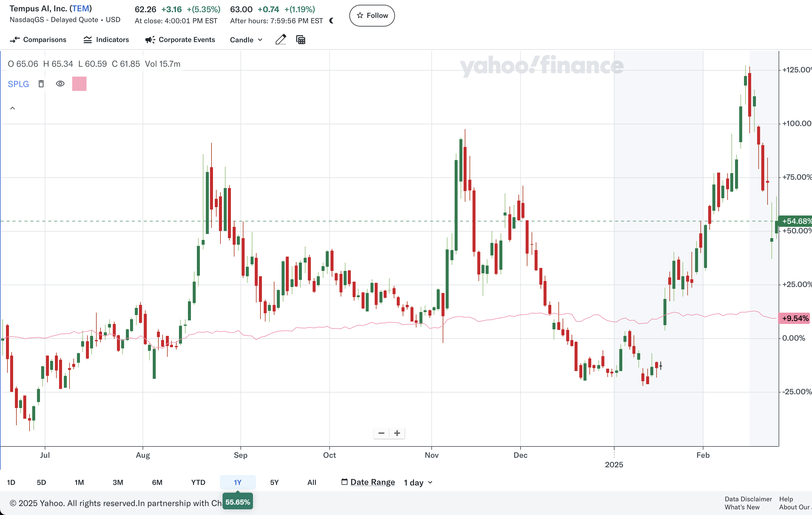Click the 2025 year label on axis

614,465
